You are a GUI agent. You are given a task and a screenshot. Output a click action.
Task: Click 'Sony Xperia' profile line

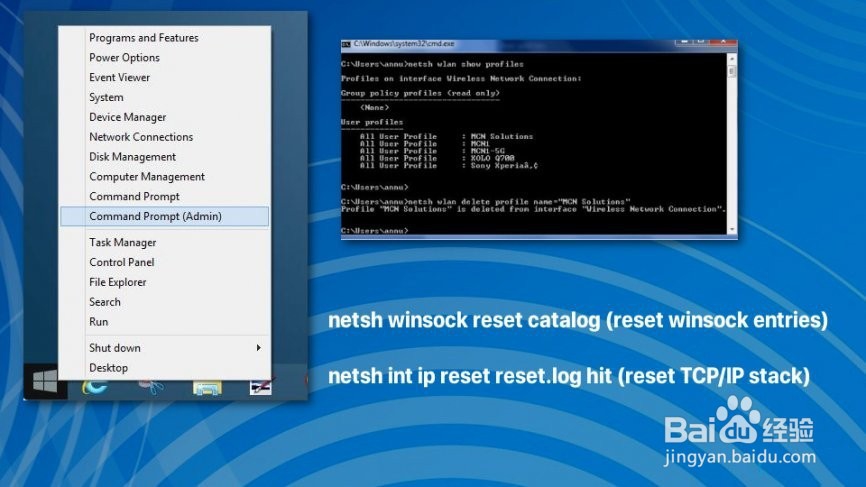coord(448,166)
